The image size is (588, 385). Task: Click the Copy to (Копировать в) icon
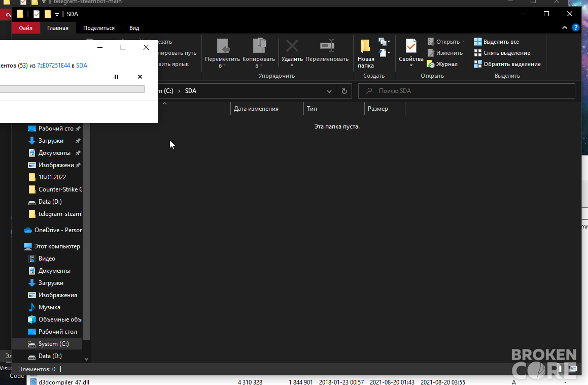pyautogui.click(x=259, y=46)
